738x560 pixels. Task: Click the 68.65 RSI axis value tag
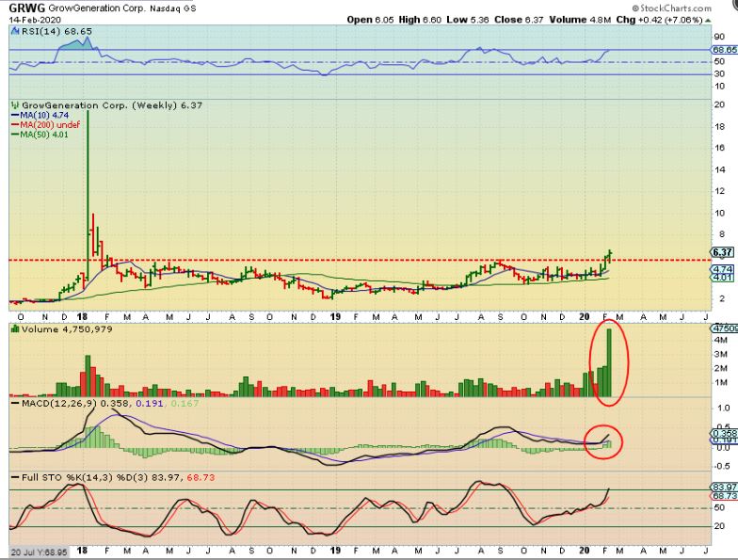pyautogui.click(x=725, y=49)
